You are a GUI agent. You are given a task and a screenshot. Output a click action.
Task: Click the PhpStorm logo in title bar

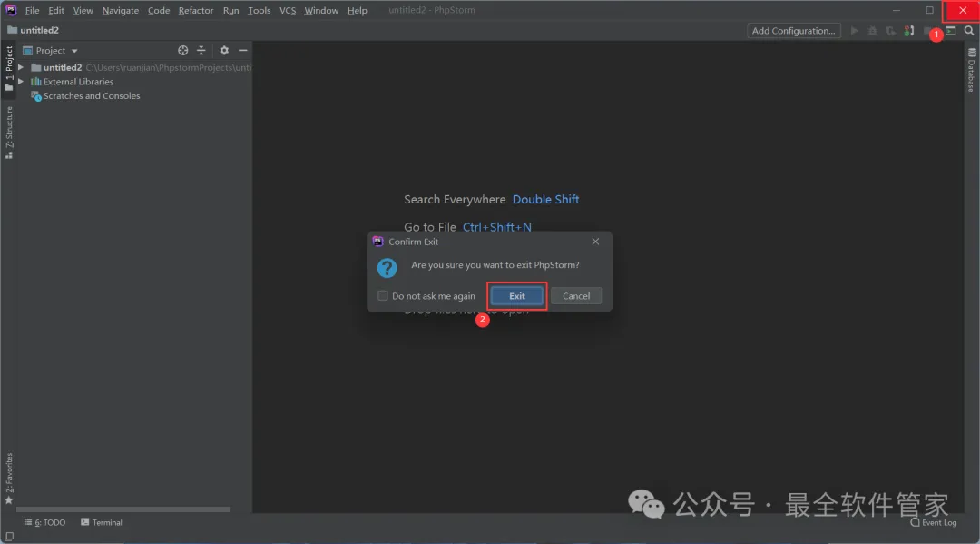(x=11, y=10)
